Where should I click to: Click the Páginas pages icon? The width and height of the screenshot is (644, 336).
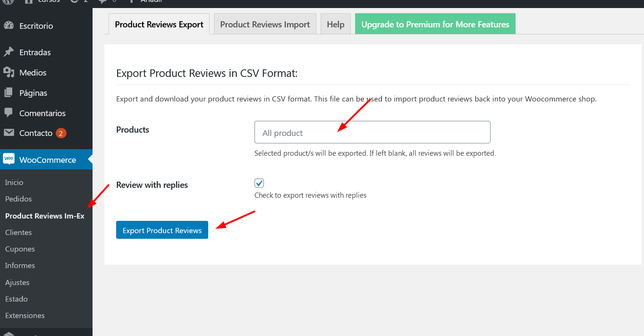8,92
